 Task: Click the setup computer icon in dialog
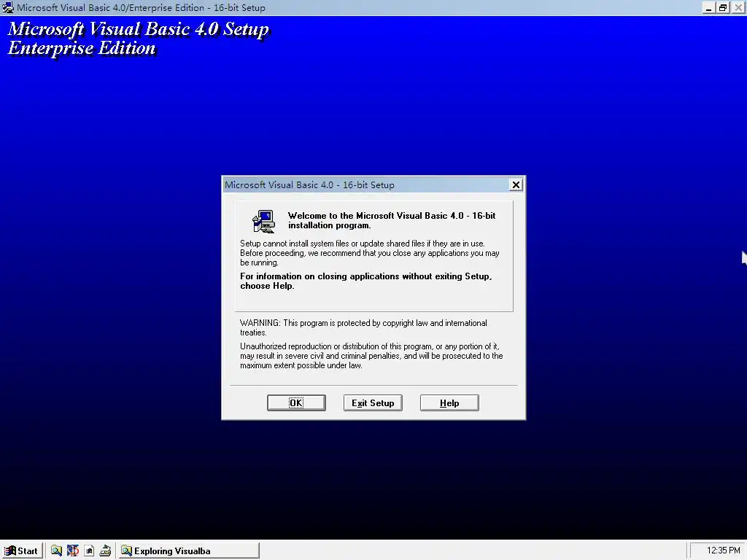(263, 222)
